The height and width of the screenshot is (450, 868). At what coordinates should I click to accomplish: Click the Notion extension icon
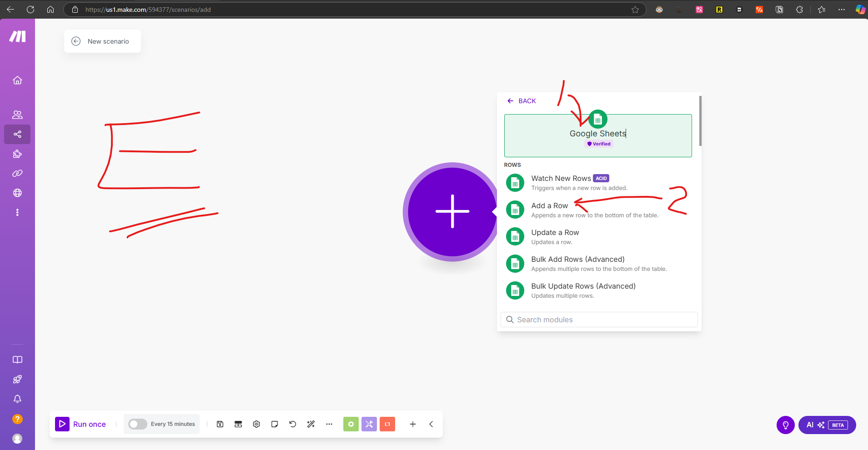pyautogui.click(x=779, y=10)
